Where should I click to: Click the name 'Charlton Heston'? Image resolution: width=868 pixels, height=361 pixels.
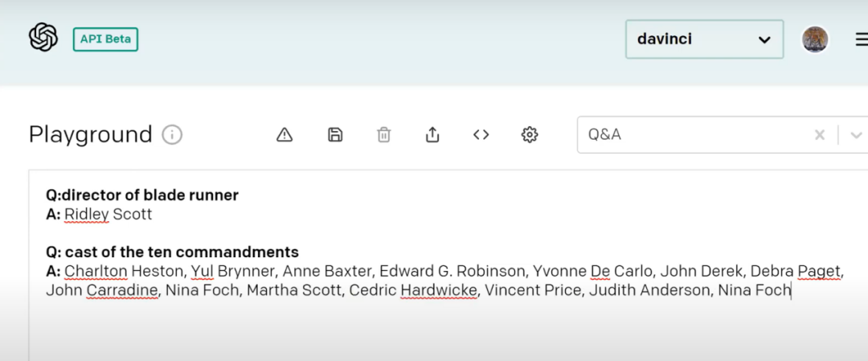coord(125,271)
